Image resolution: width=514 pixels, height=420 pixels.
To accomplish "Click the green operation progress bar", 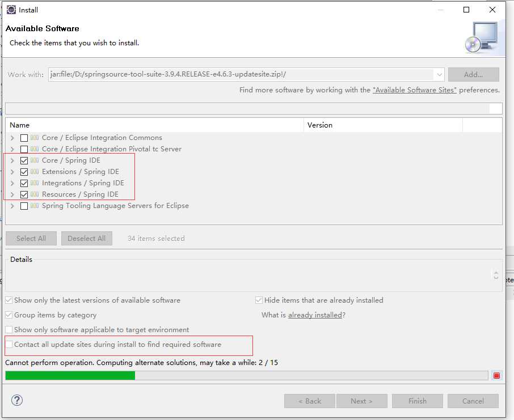I will click(247, 375).
